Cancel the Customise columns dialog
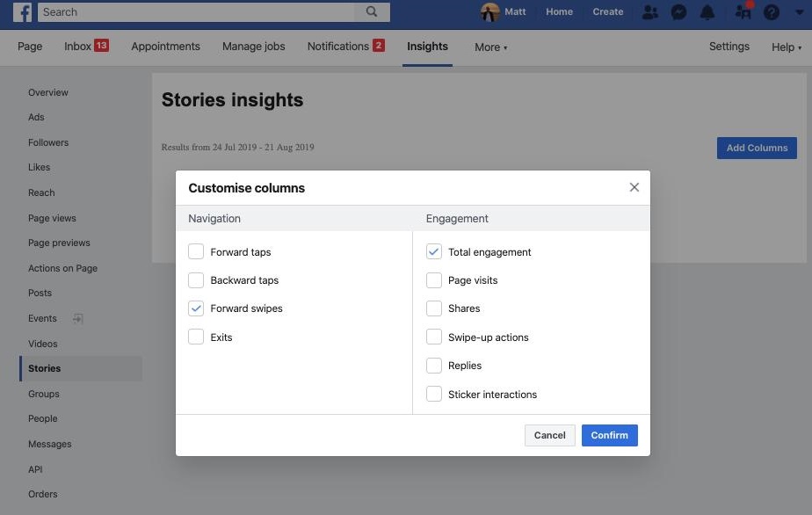 549,435
